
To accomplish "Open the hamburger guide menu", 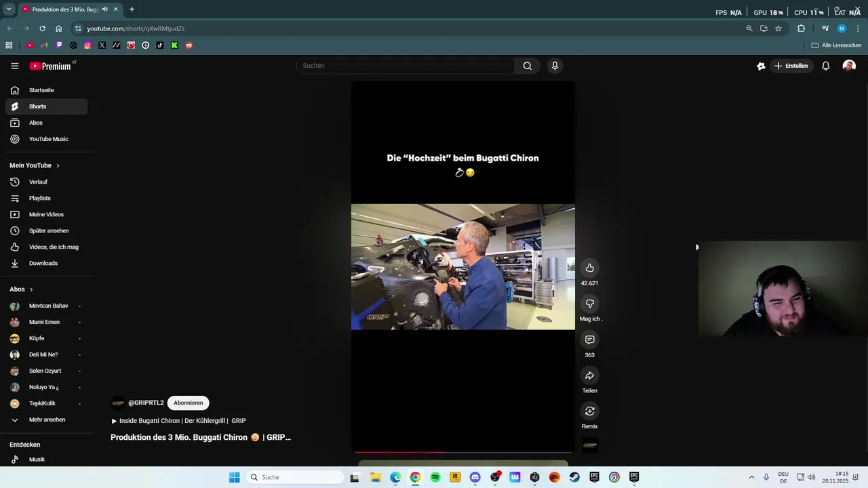I will pos(14,66).
